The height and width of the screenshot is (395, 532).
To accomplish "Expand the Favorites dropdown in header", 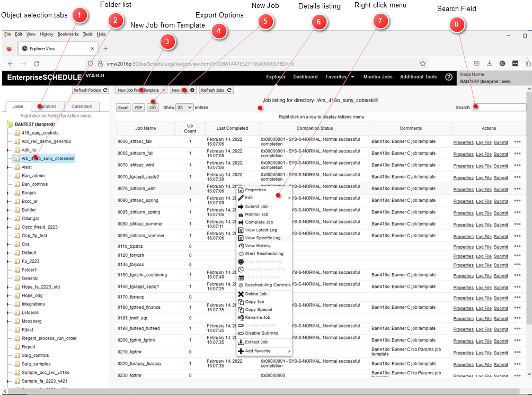I will [x=340, y=77].
